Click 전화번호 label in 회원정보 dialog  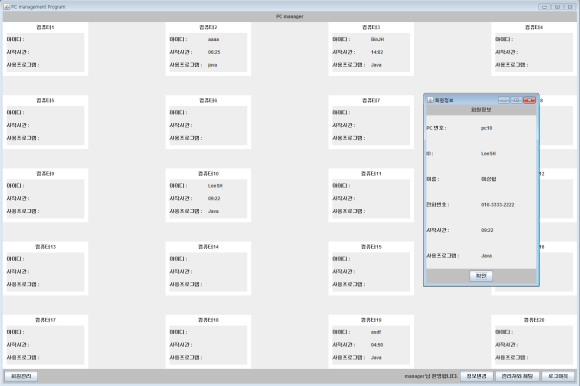(x=438, y=205)
